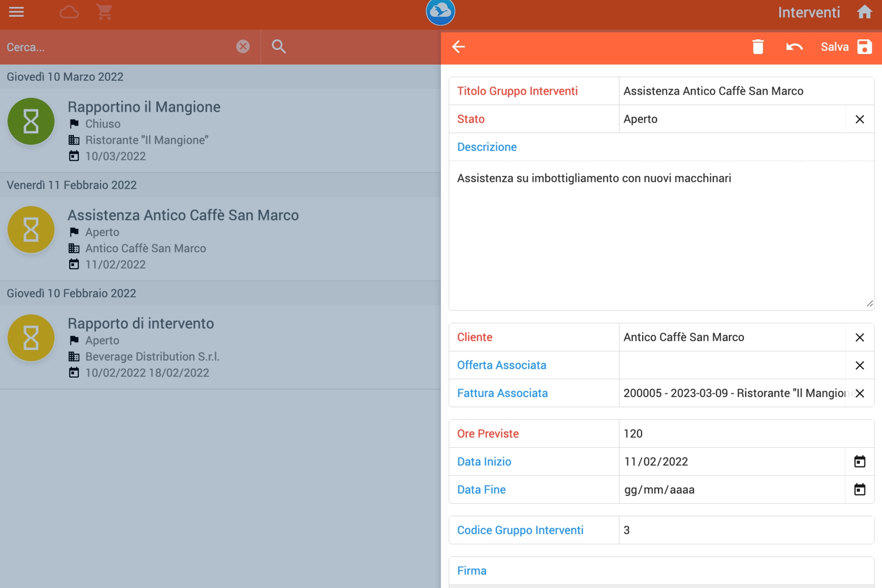Image resolution: width=882 pixels, height=588 pixels.
Task: Click the Chiuso status text
Action: 103,124
